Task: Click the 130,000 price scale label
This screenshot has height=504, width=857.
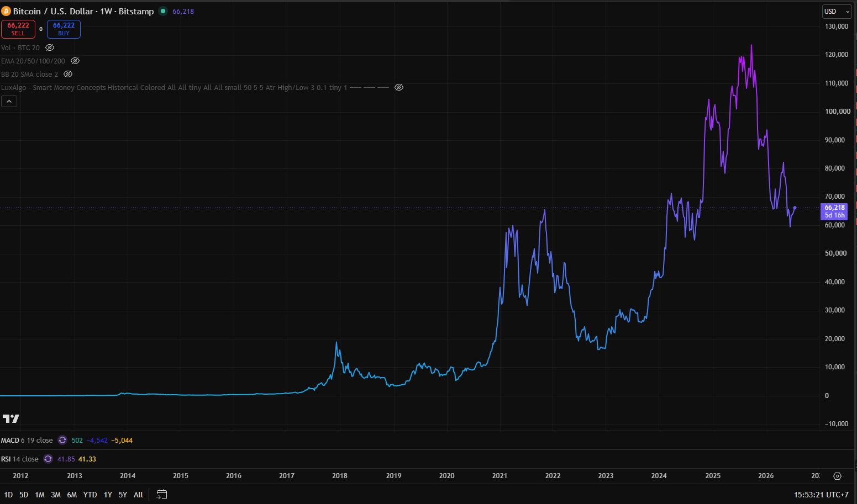Action: tap(837, 26)
